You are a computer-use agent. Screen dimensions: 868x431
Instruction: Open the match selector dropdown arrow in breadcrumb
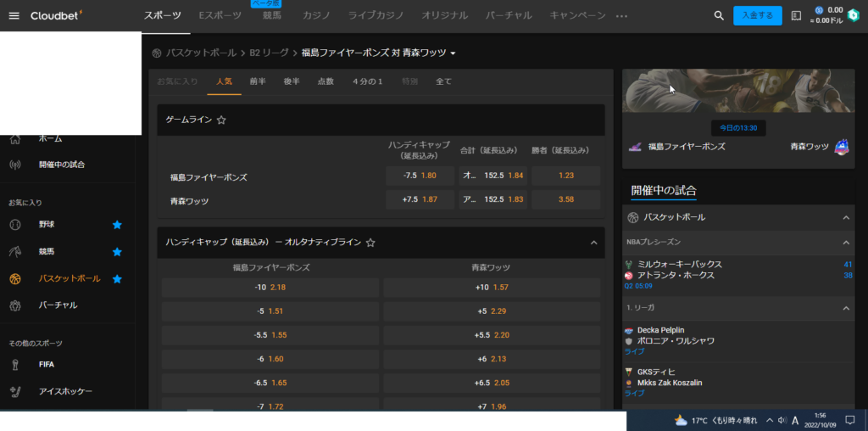pos(453,53)
